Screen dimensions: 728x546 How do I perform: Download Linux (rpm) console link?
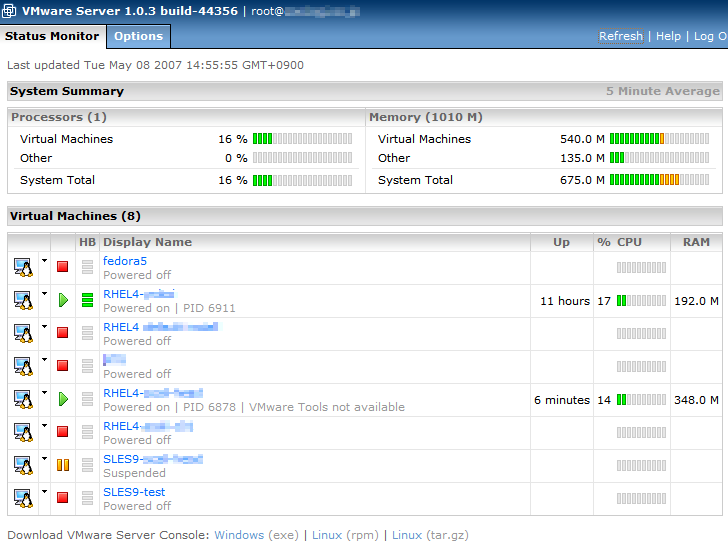pos(327,535)
